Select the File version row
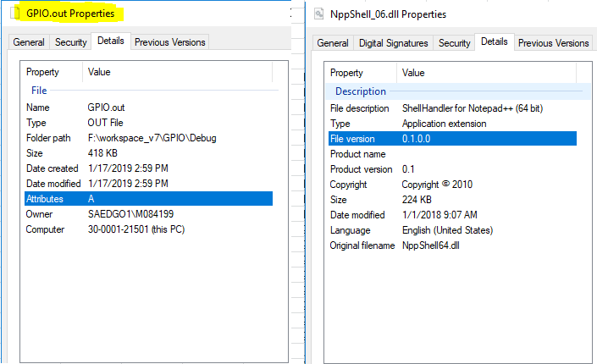 (x=452, y=139)
